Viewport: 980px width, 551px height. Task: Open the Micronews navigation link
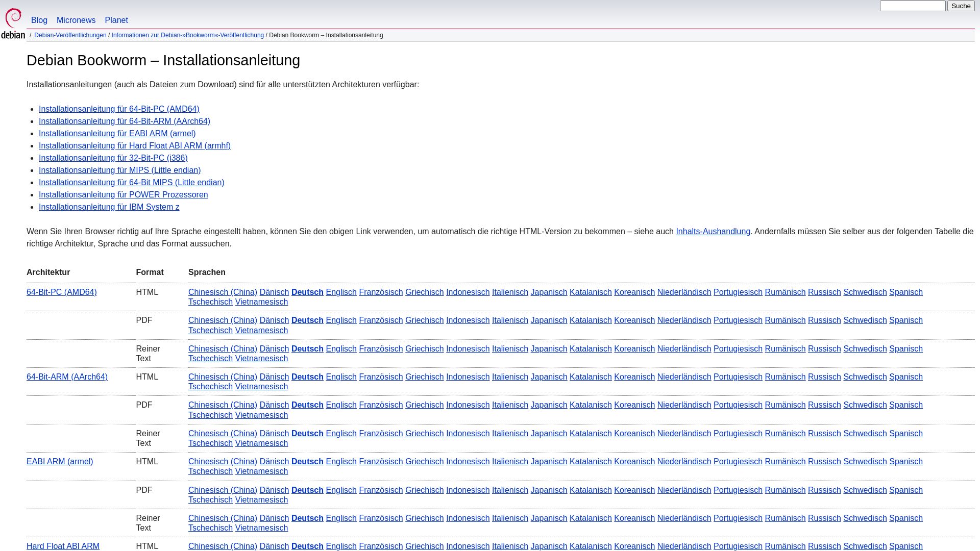pyautogui.click(x=76, y=20)
